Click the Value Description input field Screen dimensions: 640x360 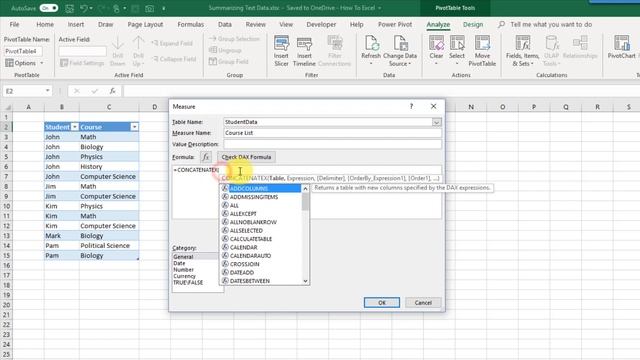(x=332, y=144)
